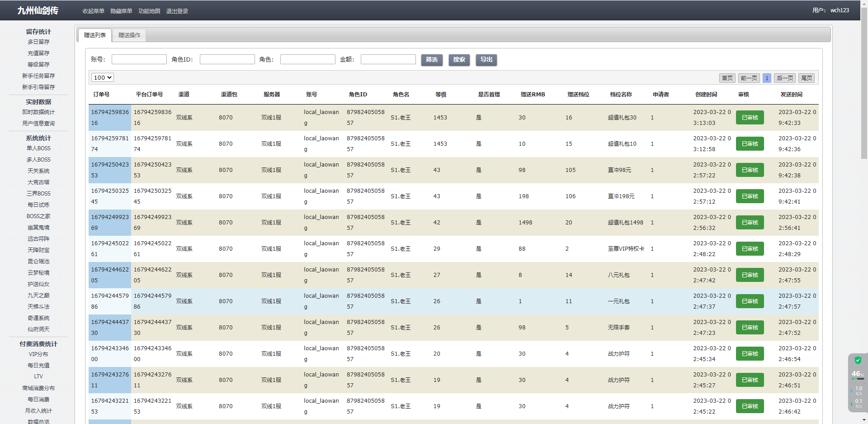Image resolution: width=868 pixels, height=424 pixels.
Task: Open 天降财宝 in the sidebar
Action: point(38,250)
